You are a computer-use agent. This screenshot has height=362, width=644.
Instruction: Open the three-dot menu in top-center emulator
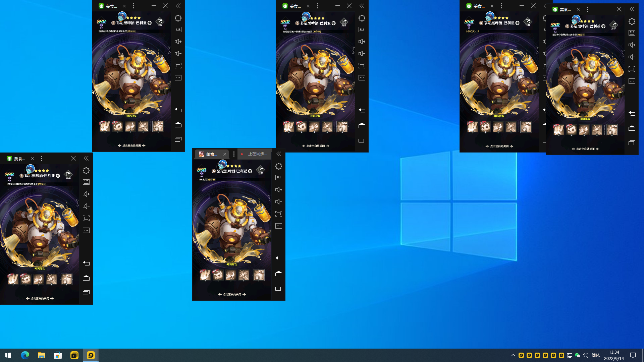click(317, 6)
